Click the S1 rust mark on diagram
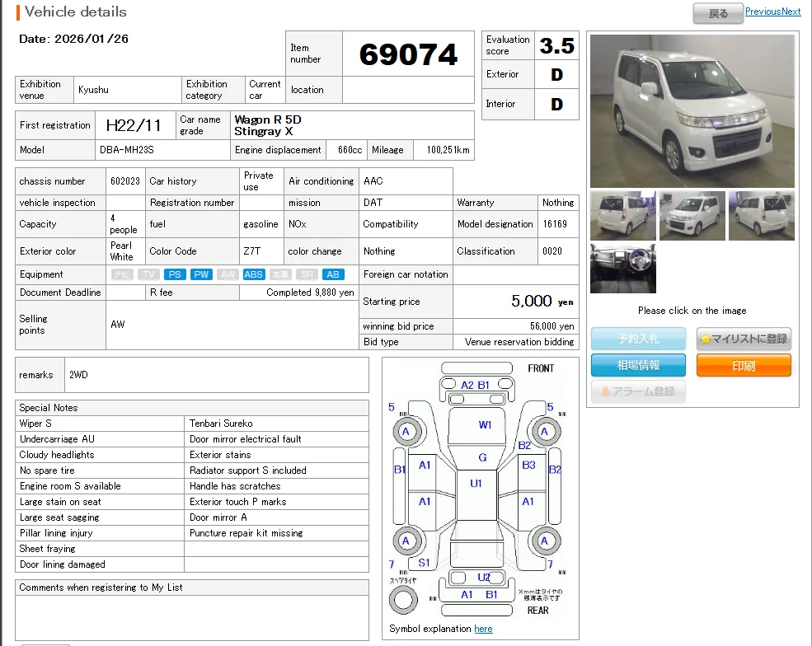Screen dimensions: 812x646 click(x=424, y=563)
